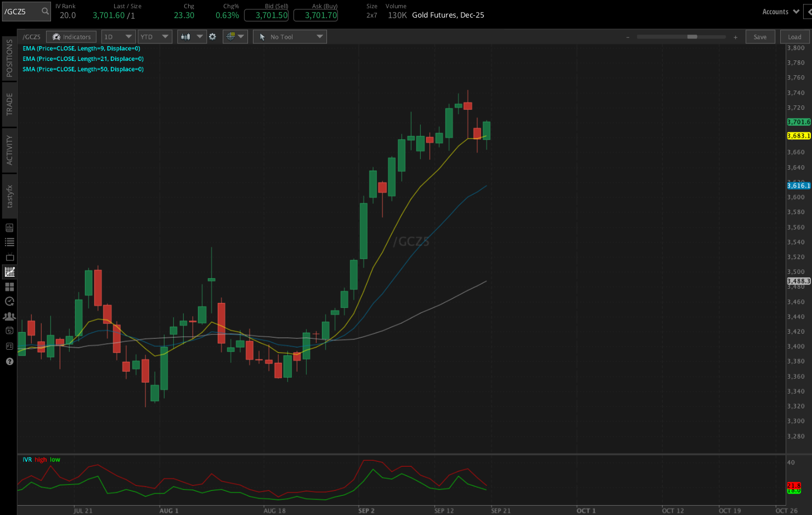This screenshot has height=515, width=812.
Task: Open the watchlist icon in the left sidebar
Action: click(x=9, y=242)
